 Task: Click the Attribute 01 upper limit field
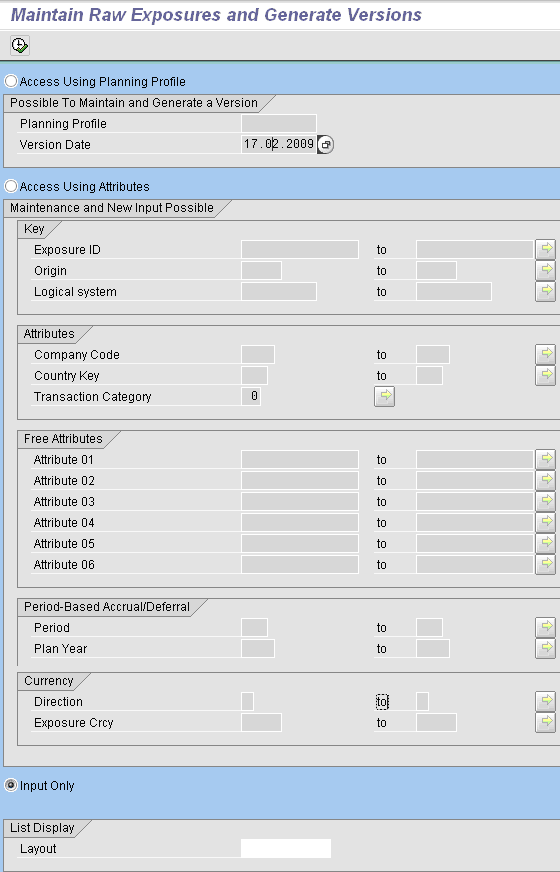pyautogui.click(x=474, y=459)
